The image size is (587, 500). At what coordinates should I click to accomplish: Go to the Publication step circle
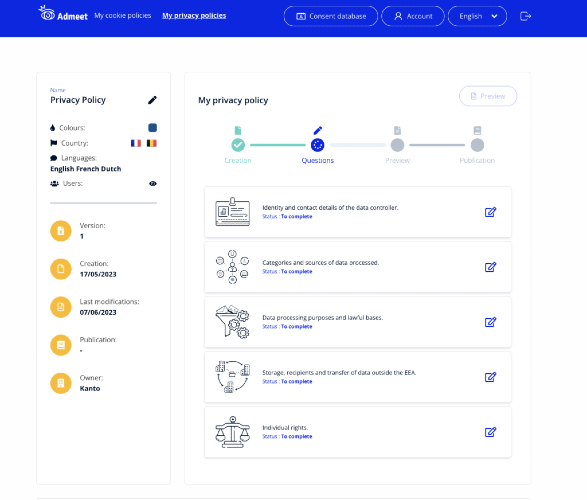[477, 145]
